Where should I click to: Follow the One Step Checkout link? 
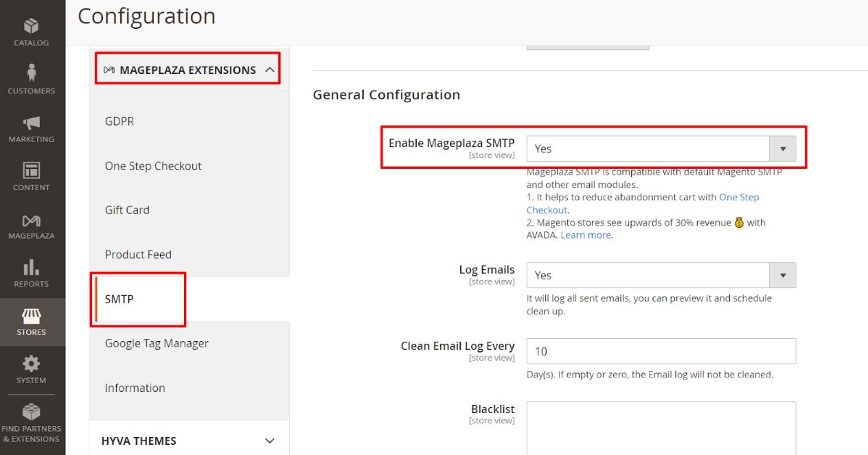[643, 203]
